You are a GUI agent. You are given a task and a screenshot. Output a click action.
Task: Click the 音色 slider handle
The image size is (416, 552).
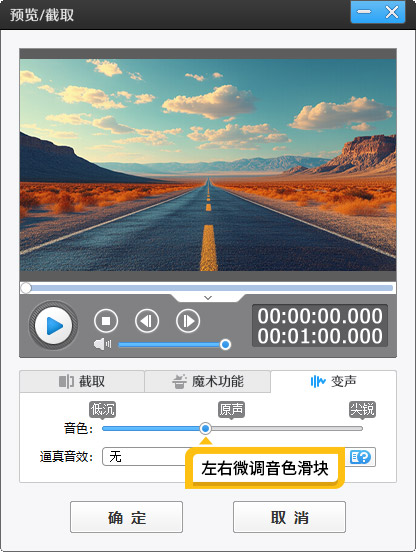(x=205, y=428)
